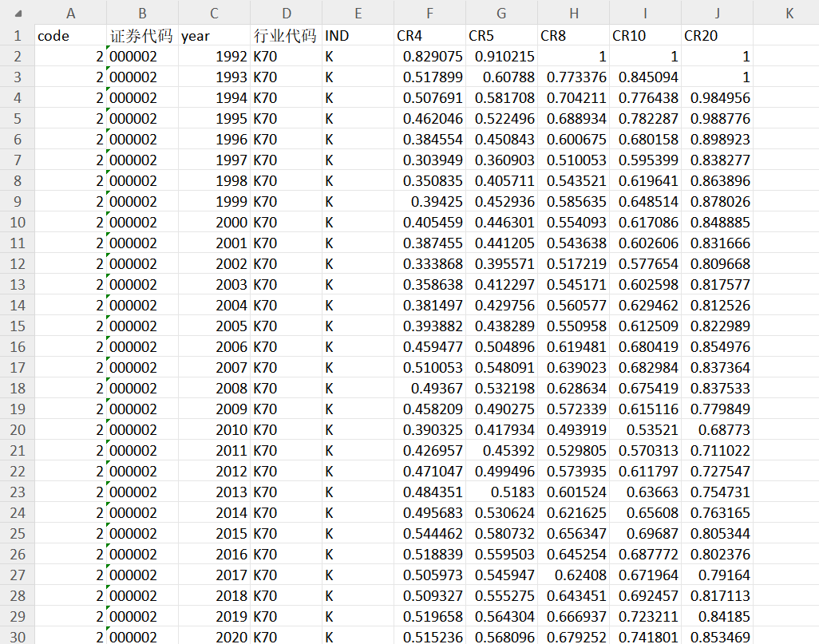Click CR5 value 0.45392
This screenshot has width=819, height=644.
[x=501, y=450]
